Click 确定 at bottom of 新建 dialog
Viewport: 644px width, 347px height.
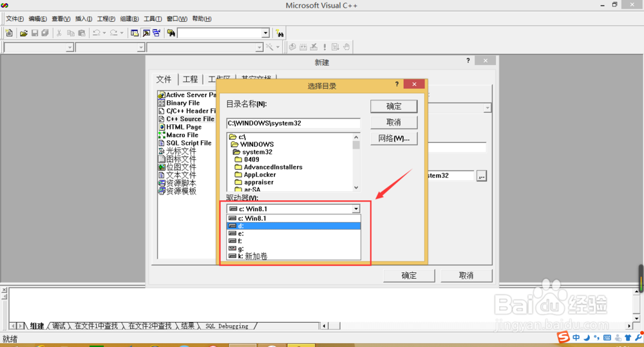409,276
